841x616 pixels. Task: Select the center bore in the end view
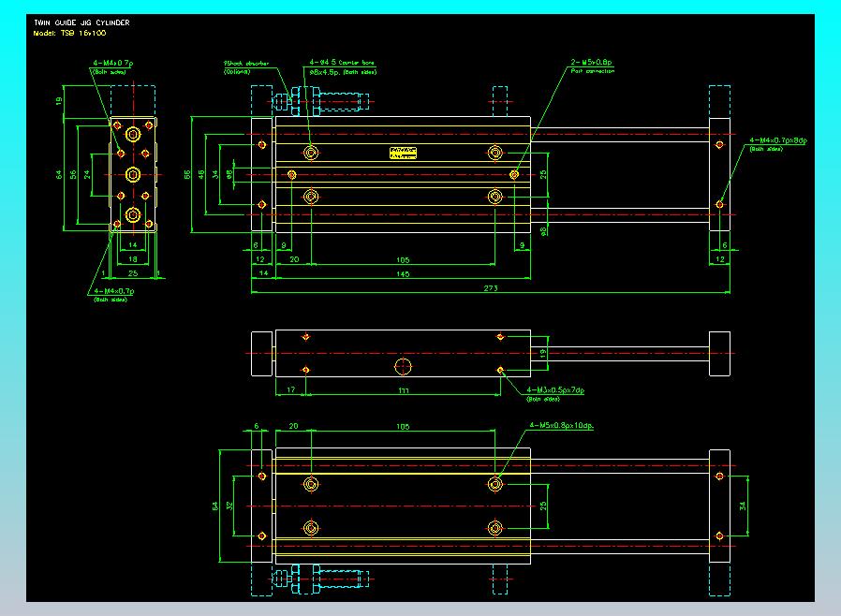[x=133, y=174]
